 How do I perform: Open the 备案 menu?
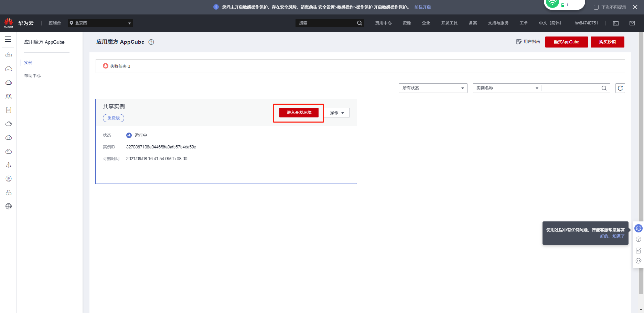[473, 23]
